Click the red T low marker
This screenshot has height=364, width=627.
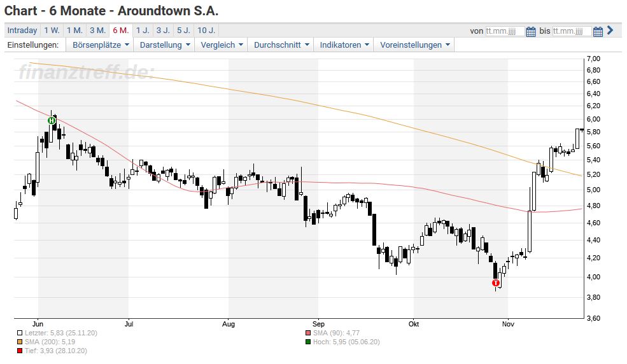click(496, 283)
